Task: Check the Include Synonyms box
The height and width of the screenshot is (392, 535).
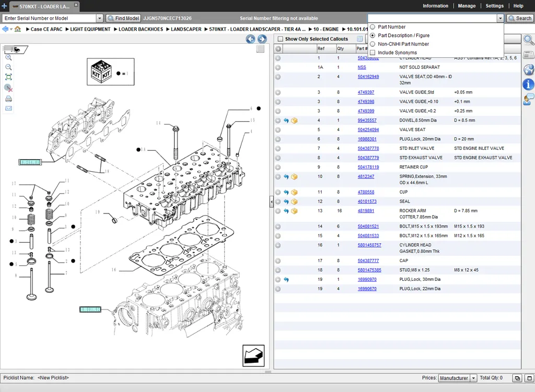Action: (373, 53)
